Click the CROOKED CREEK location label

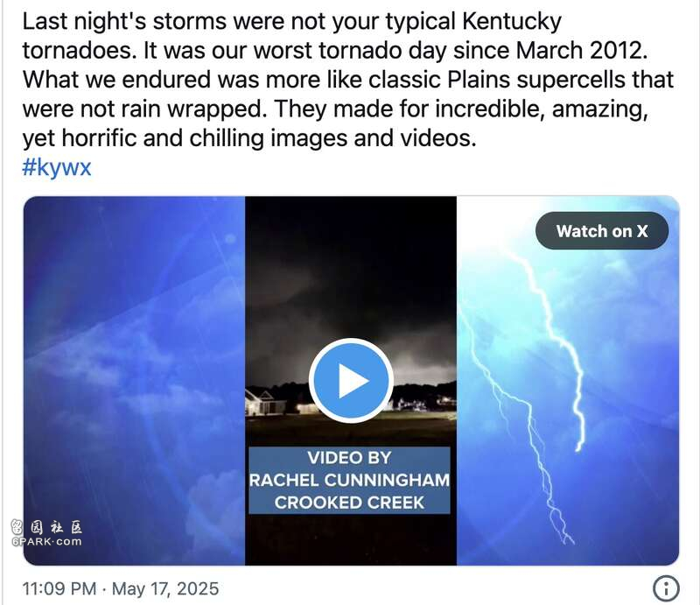point(349,503)
